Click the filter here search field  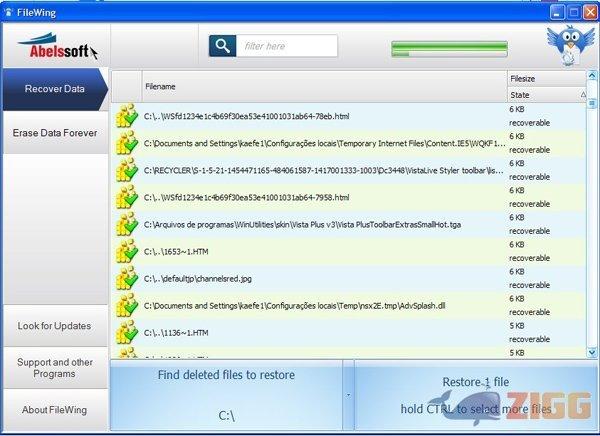coord(288,46)
